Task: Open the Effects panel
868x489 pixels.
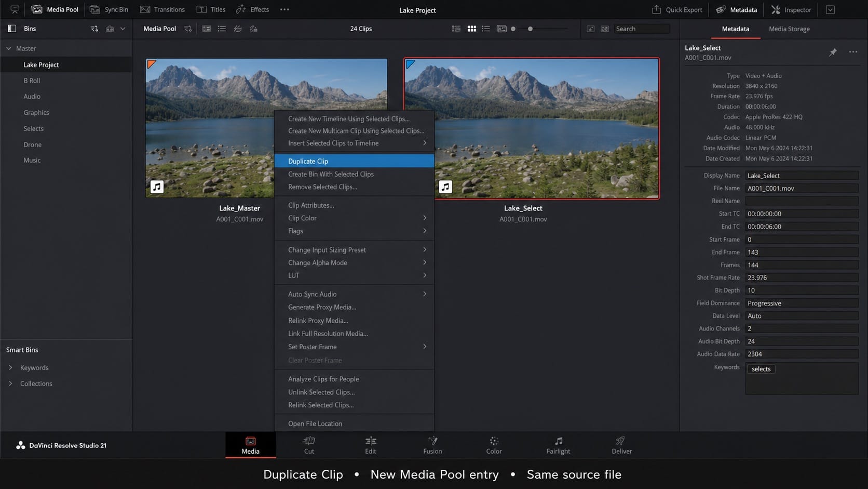Action: [x=252, y=9]
